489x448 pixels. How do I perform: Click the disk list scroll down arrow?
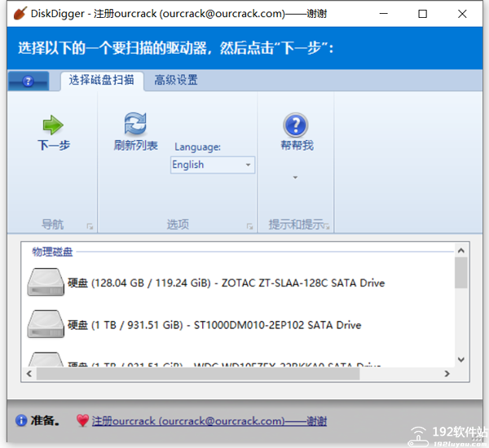click(x=461, y=359)
